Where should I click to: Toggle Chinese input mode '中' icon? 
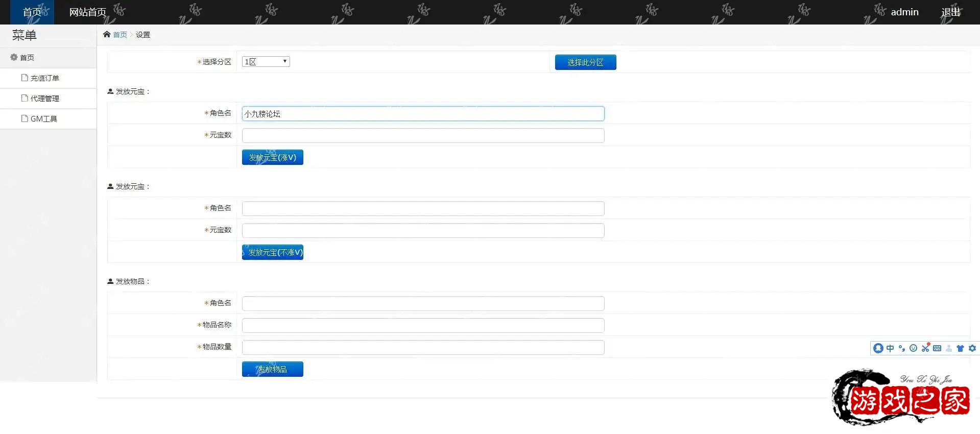[x=890, y=348]
